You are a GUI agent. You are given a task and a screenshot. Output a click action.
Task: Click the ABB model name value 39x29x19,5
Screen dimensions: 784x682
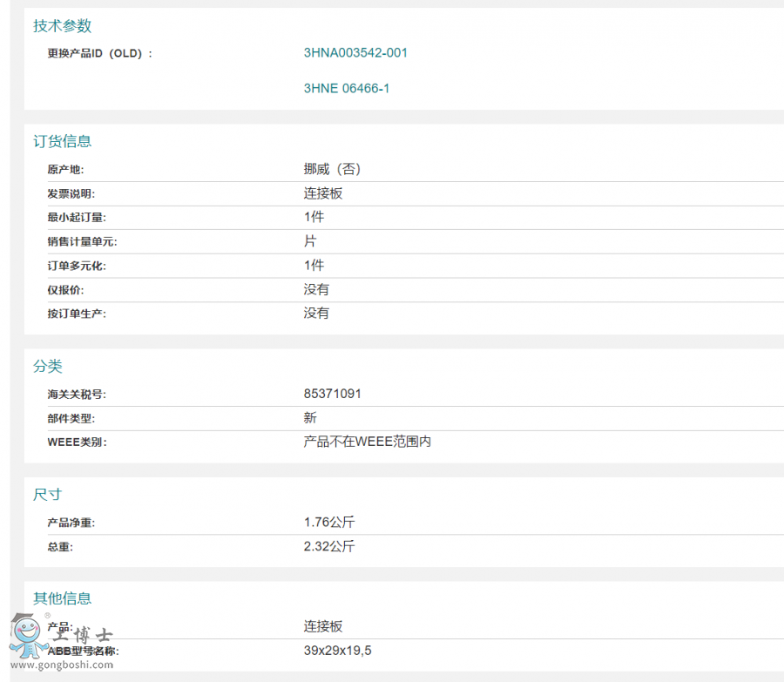338,651
